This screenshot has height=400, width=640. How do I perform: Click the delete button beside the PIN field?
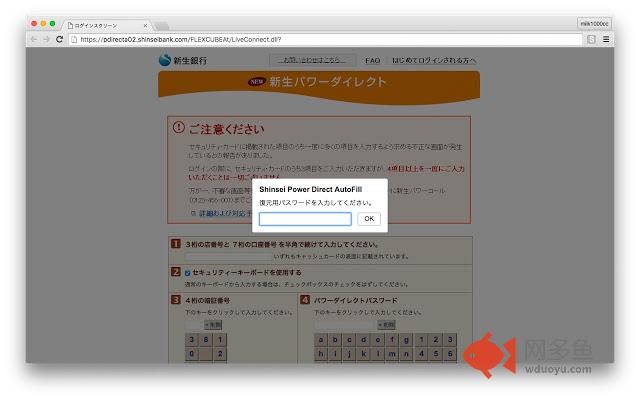[213, 325]
